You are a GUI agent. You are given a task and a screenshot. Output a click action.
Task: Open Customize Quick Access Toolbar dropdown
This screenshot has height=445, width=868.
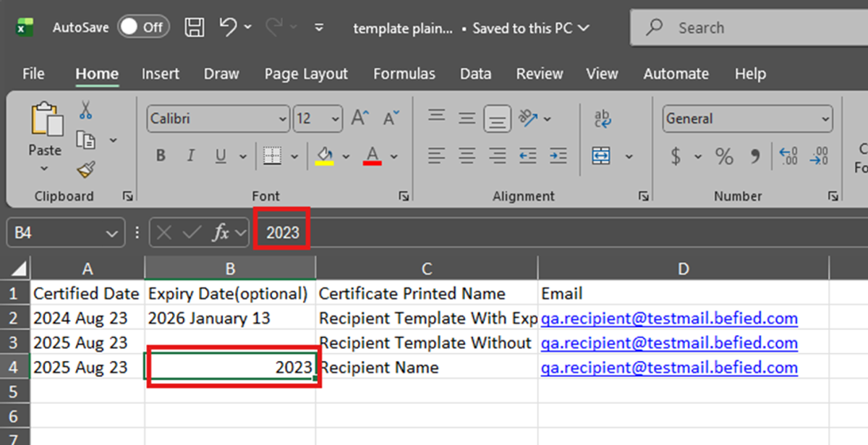pos(319,27)
